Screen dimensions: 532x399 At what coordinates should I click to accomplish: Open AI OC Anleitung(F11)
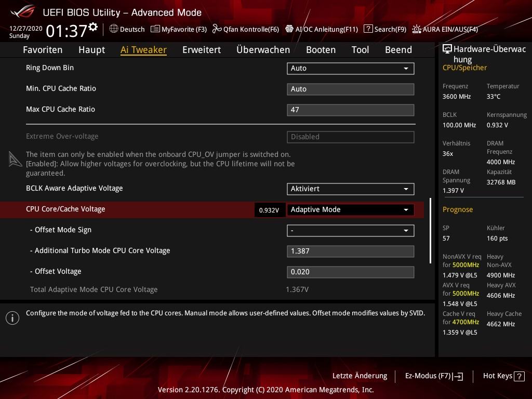coord(322,29)
